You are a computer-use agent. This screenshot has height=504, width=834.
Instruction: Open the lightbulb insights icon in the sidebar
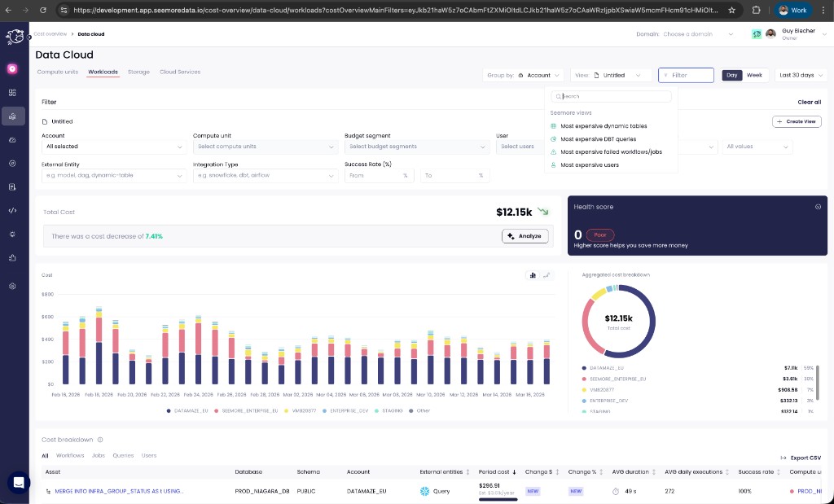click(x=12, y=234)
